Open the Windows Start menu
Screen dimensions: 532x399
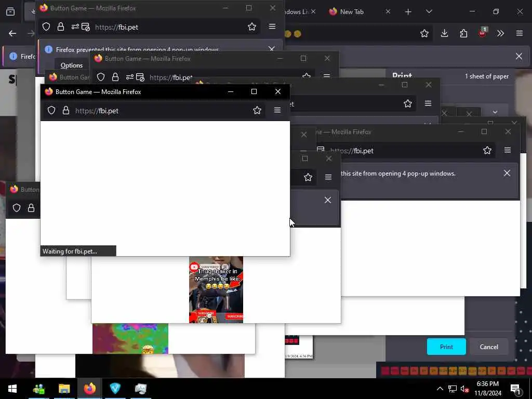[12, 389]
